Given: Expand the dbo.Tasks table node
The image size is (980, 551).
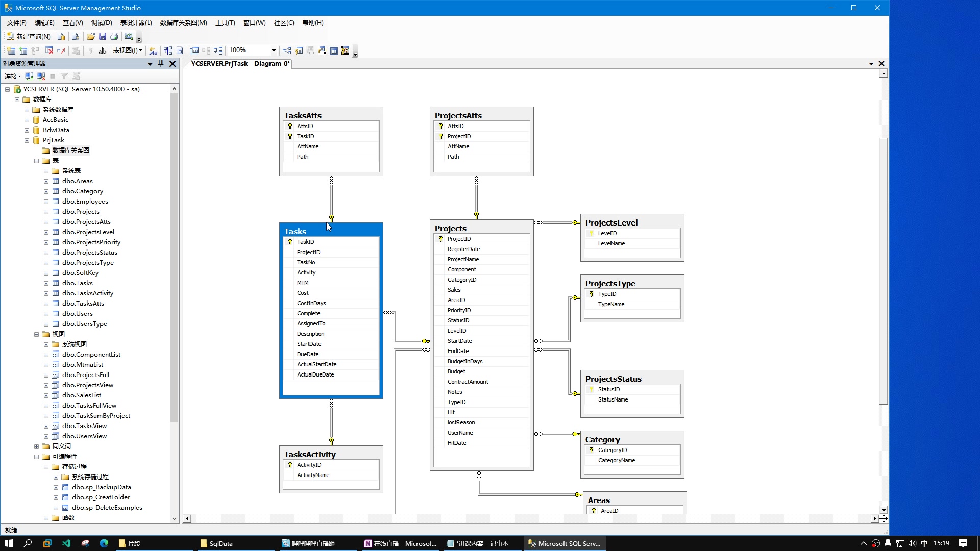Looking at the screenshot, I should click(46, 283).
